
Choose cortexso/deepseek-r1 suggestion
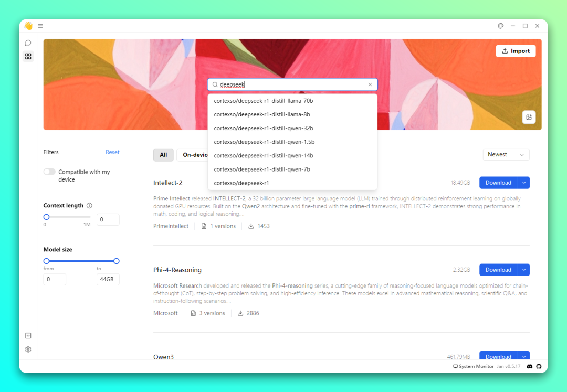[292, 183]
